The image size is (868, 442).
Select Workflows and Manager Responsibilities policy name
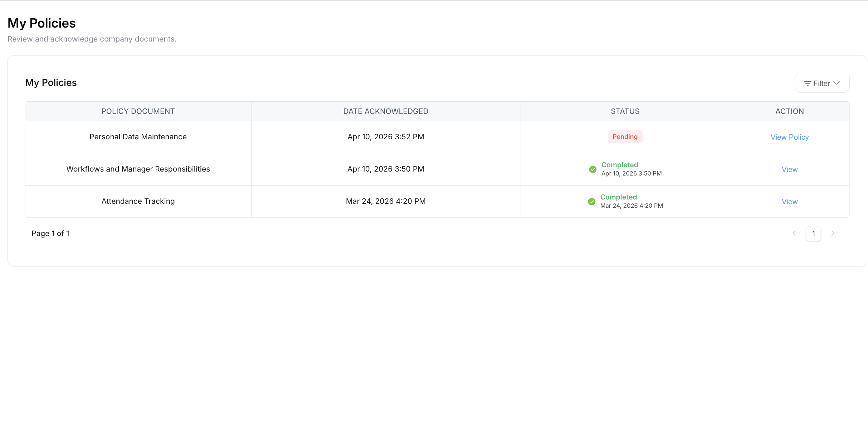click(x=138, y=169)
